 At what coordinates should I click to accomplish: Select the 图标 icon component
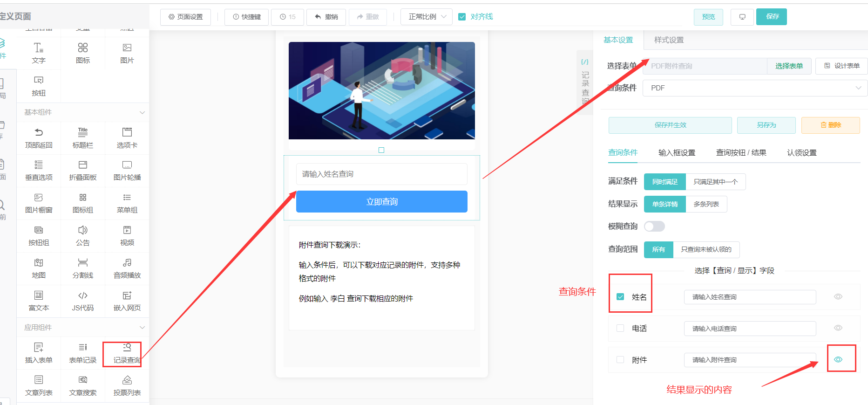click(83, 53)
